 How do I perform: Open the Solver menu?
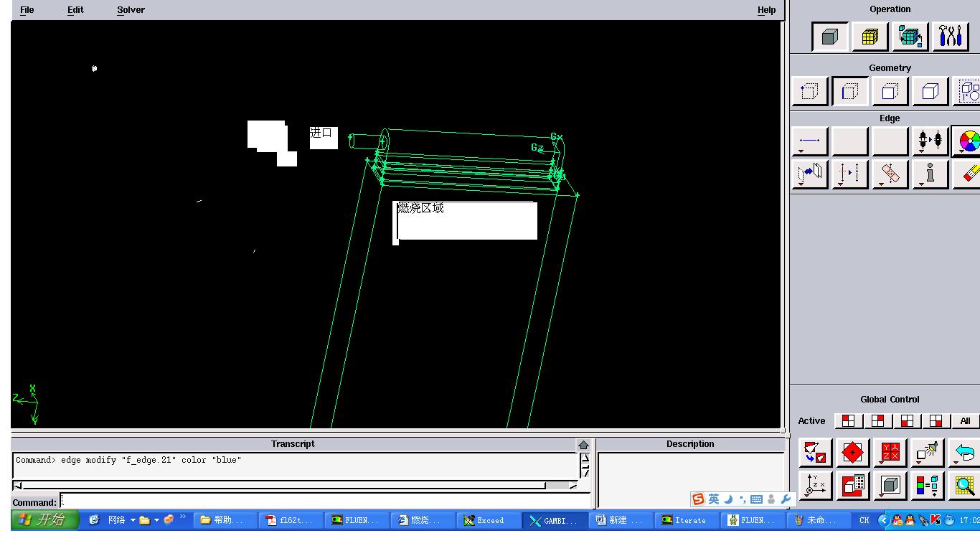[131, 10]
